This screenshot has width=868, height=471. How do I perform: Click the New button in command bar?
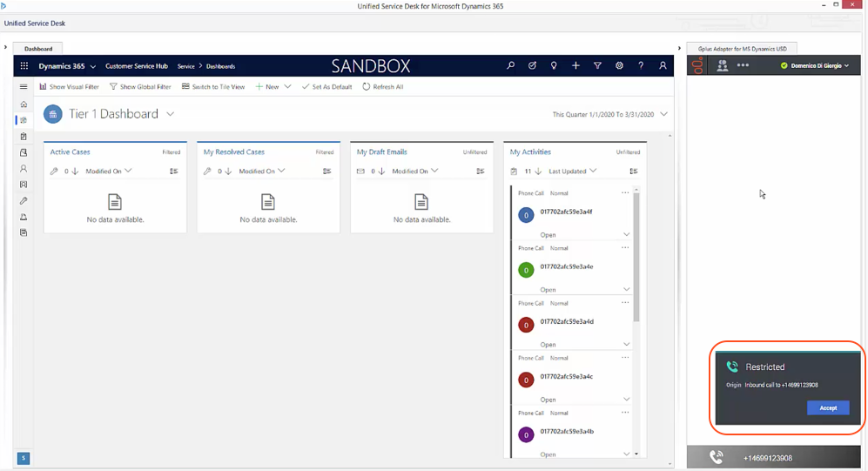[267, 86]
